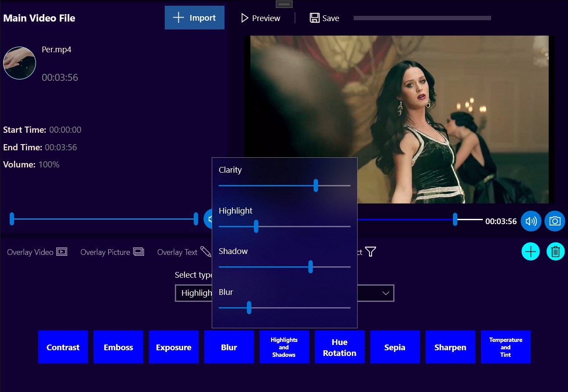
Task: Adjust the Clarity slider handle
Action: tap(316, 185)
